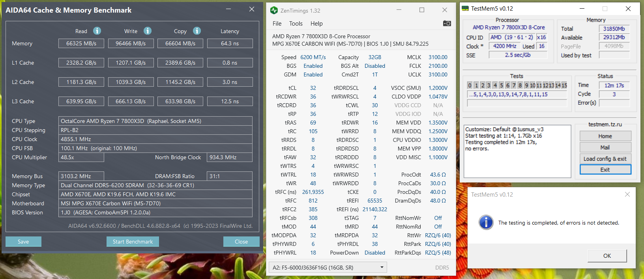644x279 pixels.
Task: Click the Speed 6200 MT/s value in ZenTimings
Action: point(313,57)
